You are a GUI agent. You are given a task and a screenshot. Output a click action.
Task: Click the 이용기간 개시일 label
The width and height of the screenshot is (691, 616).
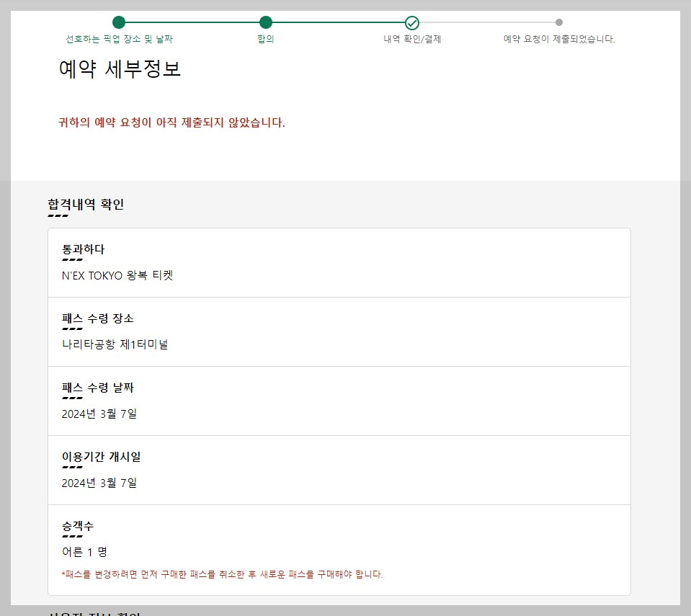[102, 457]
